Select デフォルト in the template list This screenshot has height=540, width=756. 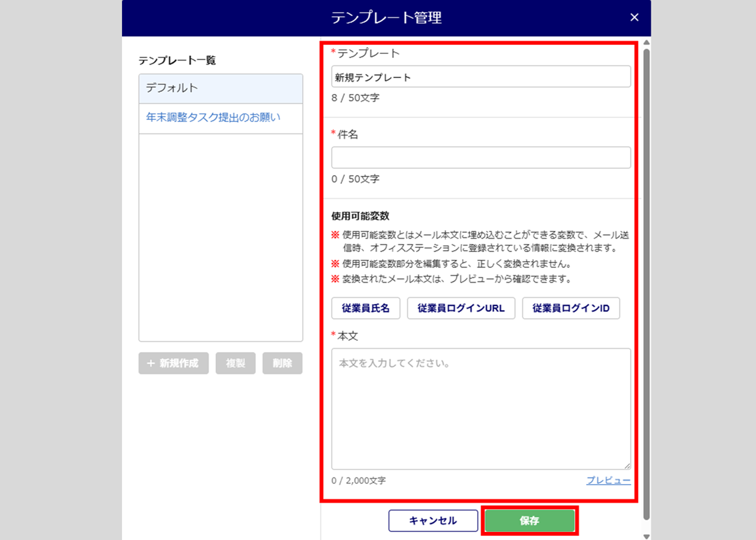pyautogui.click(x=221, y=88)
